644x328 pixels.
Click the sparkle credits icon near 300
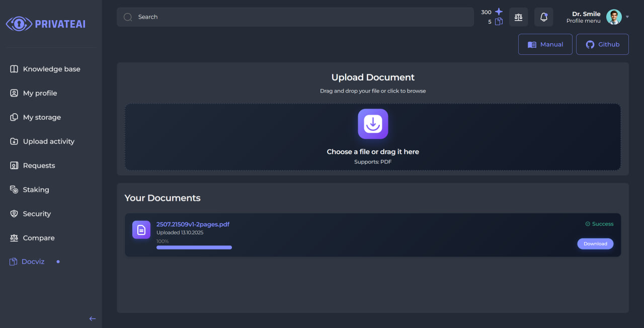click(x=499, y=12)
